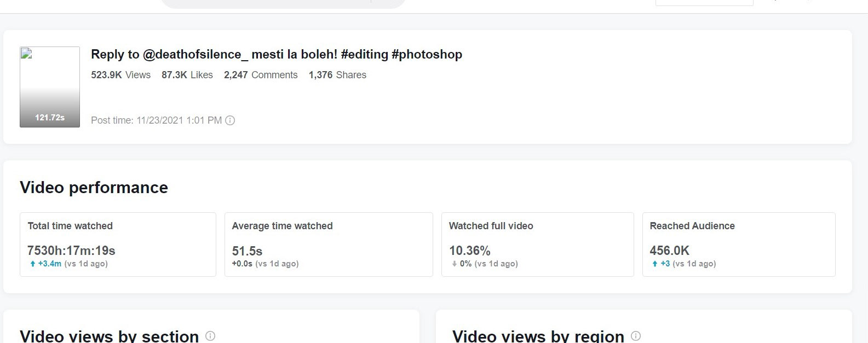Click the info icon beside Post time

click(230, 120)
